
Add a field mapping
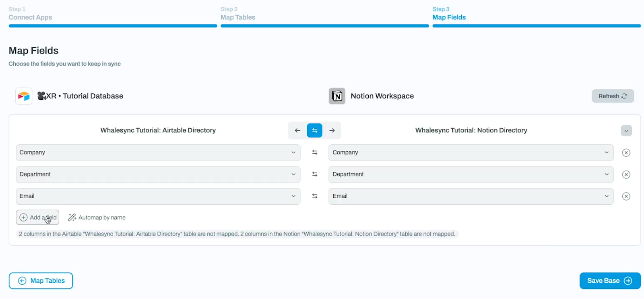pos(37,218)
